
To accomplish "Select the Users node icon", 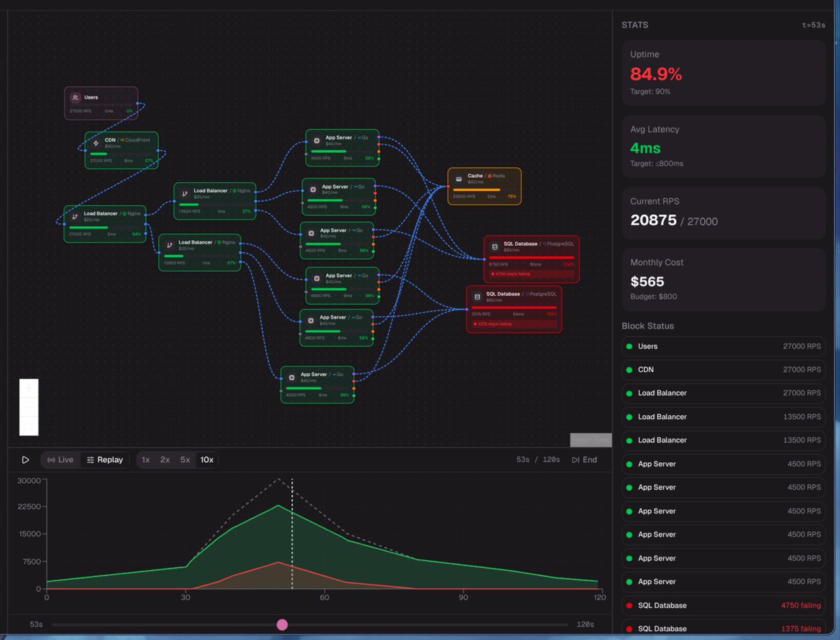I will [x=76, y=98].
